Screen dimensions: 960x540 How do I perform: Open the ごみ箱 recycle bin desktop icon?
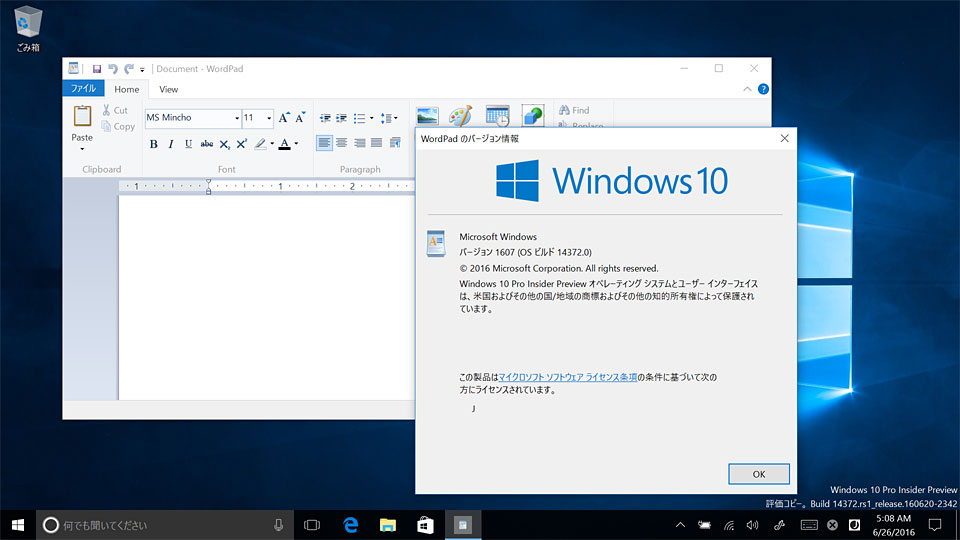point(28,29)
